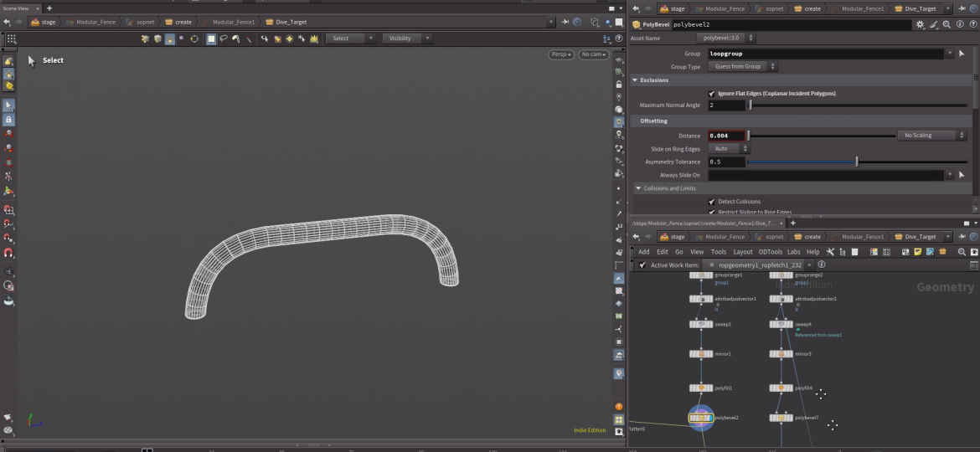This screenshot has height=452, width=980.
Task: Select the sweep4 node in network graph
Action: (781, 325)
